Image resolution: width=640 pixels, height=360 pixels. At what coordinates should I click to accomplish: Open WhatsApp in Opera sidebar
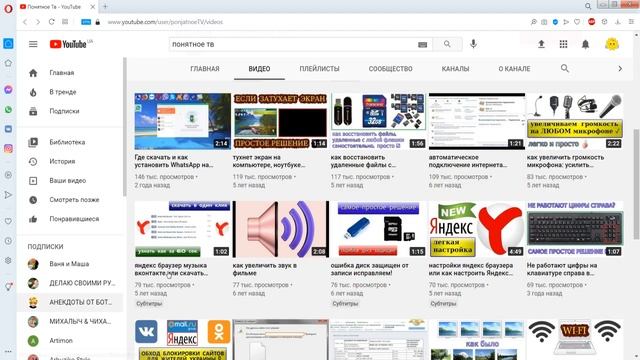coord(8,109)
